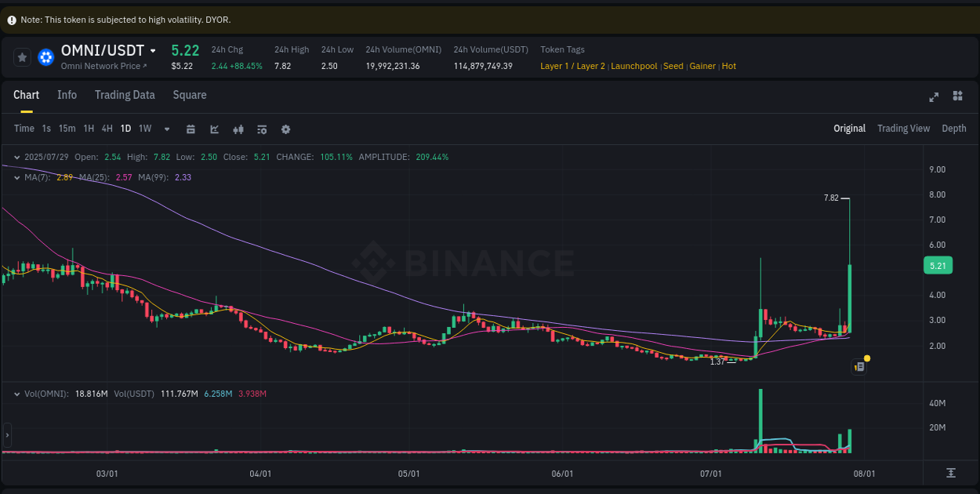Open the grid layout icon near Trading View
Image resolution: width=980 pixels, height=494 pixels.
[x=957, y=97]
